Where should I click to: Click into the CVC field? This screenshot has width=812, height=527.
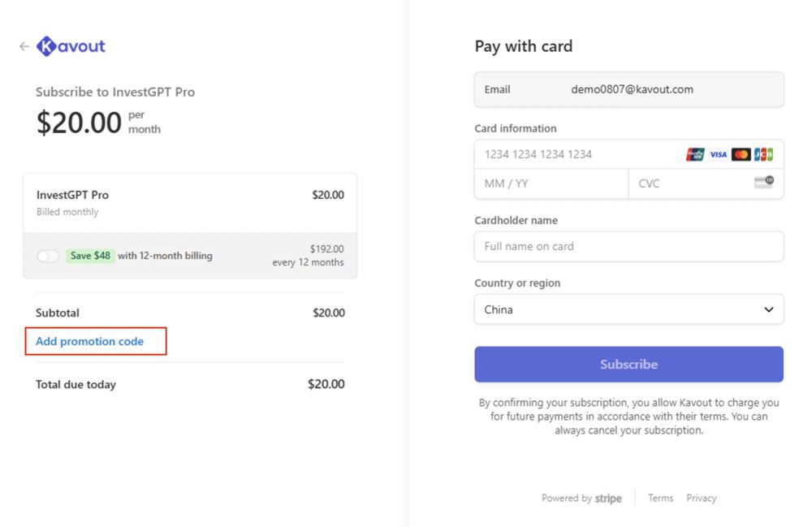point(690,184)
